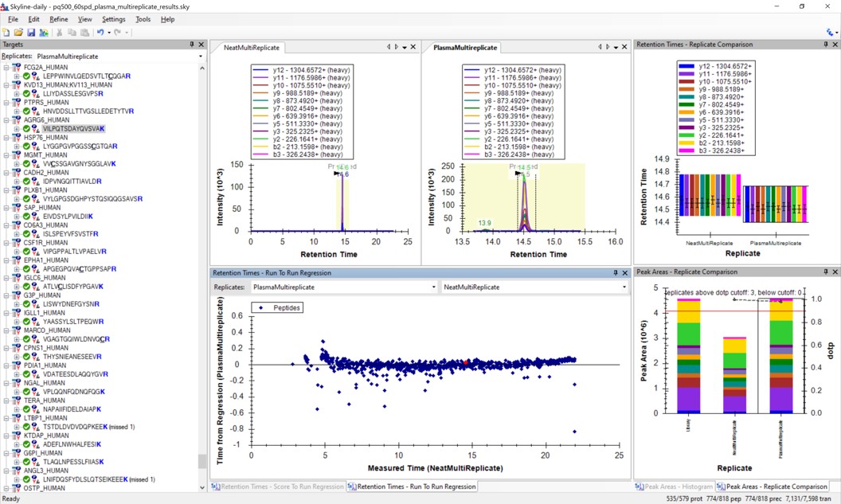The image size is (841, 504).
Task: Click the right scroll arrow in the NeatMultiReplicate tab strip
Action: [x=397, y=47]
